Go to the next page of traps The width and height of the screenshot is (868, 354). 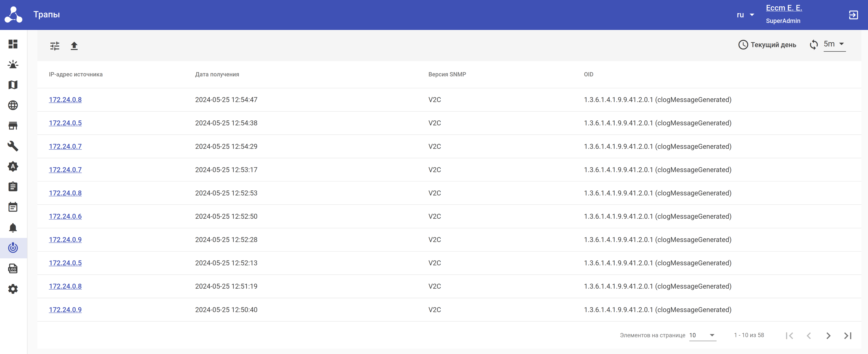click(828, 335)
